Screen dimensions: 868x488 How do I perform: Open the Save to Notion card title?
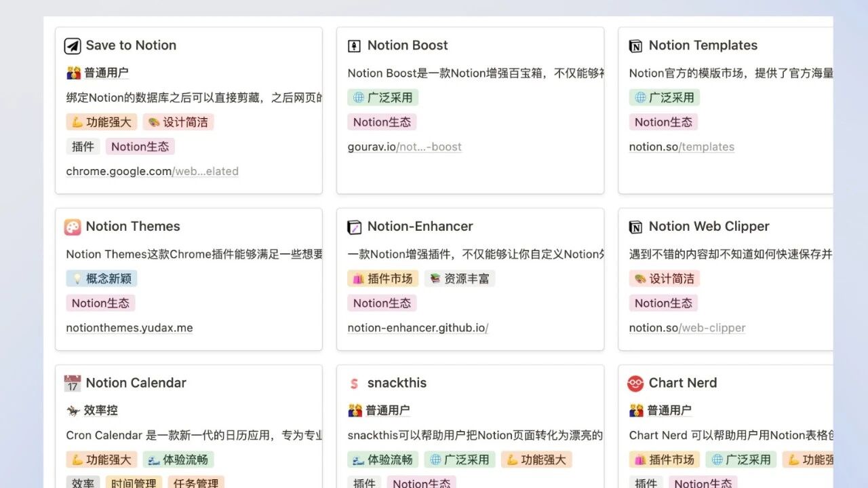pyautogui.click(x=131, y=45)
